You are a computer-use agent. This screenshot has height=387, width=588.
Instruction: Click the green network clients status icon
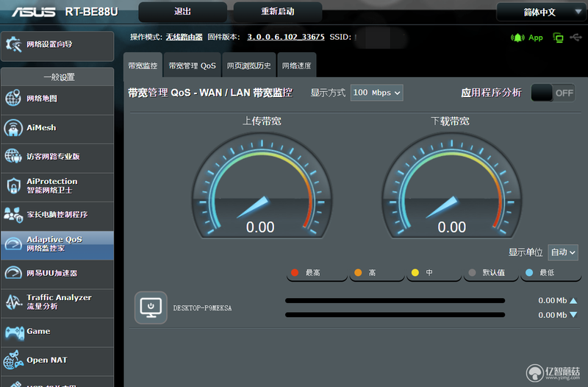558,38
